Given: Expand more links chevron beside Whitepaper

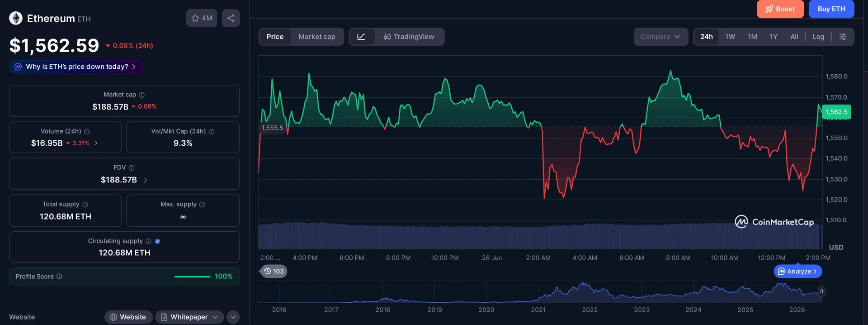Looking at the screenshot, I should click(x=233, y=317).
